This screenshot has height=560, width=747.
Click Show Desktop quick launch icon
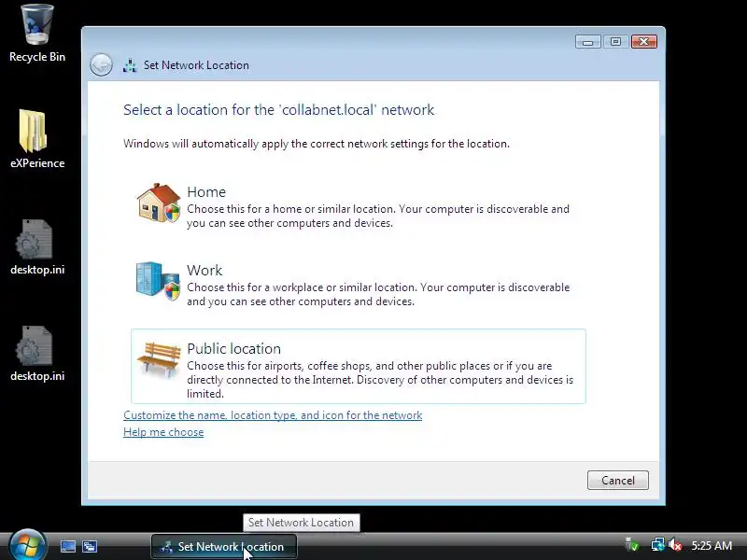click(x=67, y=546)
